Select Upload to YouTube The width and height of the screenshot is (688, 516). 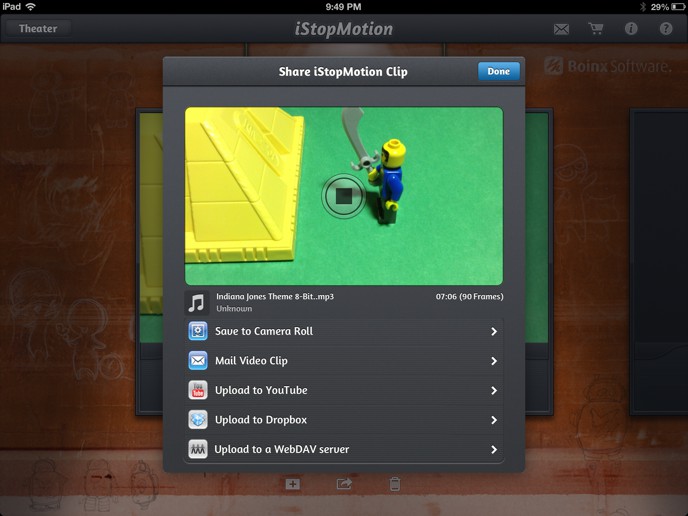pyautogui.click(x=344, y=390)
